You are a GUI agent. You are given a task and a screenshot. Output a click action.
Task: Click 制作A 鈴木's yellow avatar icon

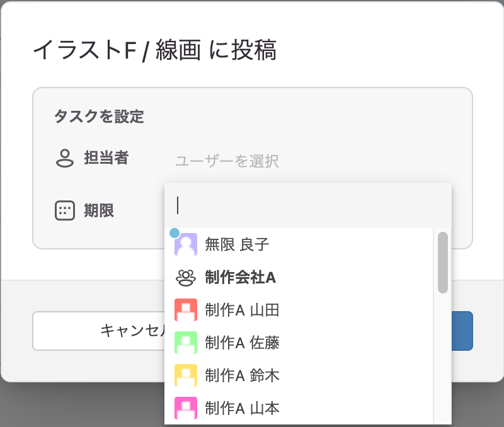(x=186, y=375)
